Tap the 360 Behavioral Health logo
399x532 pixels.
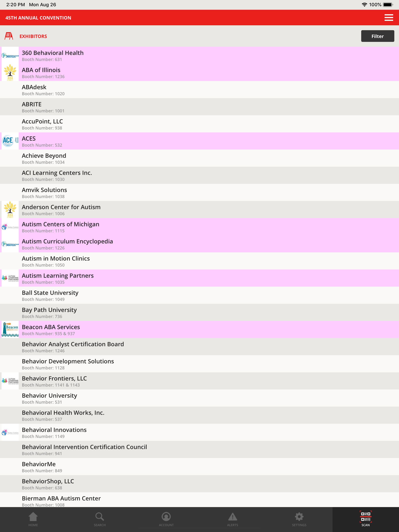10,55
